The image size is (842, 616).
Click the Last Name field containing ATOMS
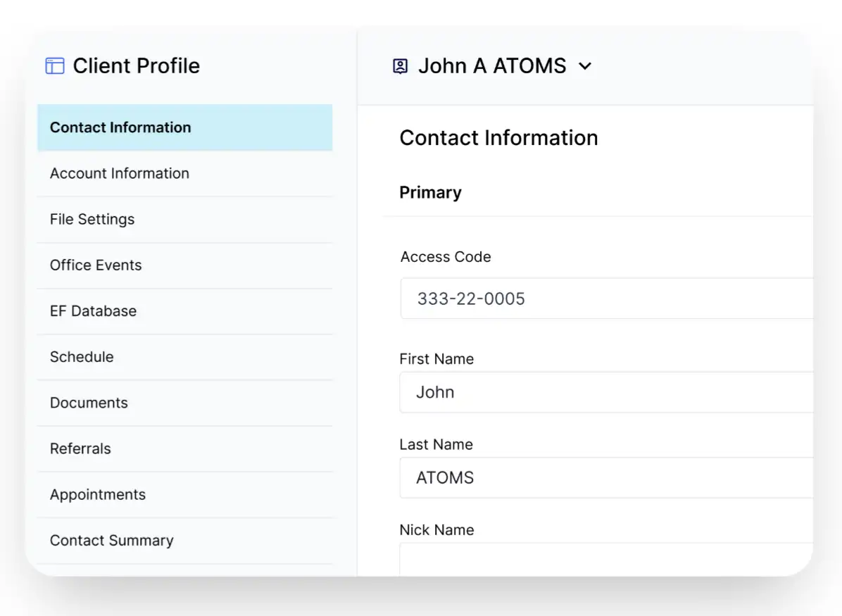[x=606, y=477]
